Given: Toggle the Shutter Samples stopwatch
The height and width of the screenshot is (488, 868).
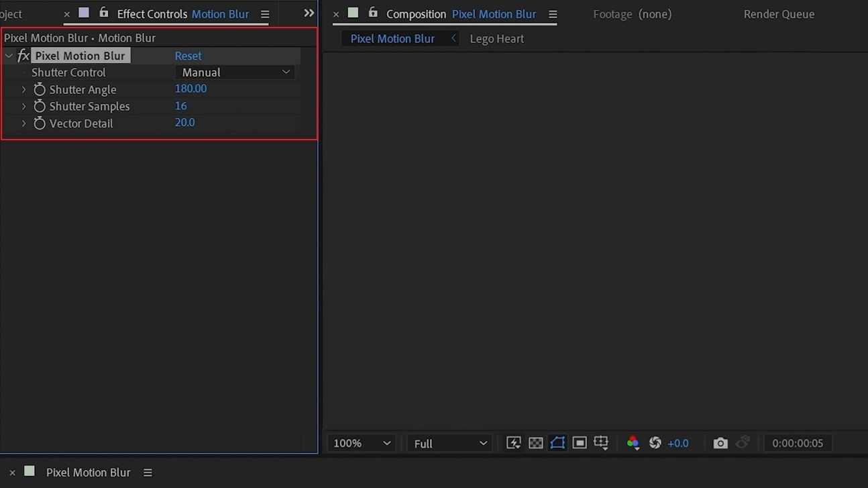Looking at the screenshot, I should [x=40, y=105].
